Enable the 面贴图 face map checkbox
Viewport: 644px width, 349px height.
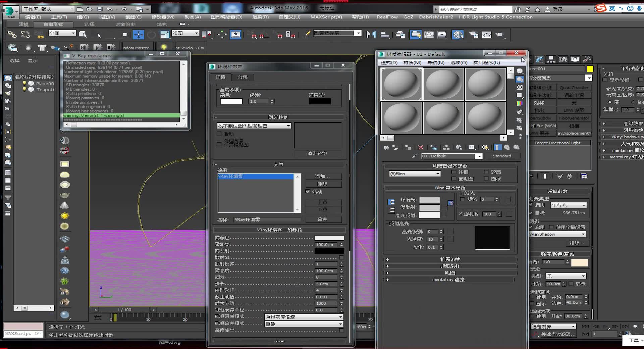tap(454, 179)
